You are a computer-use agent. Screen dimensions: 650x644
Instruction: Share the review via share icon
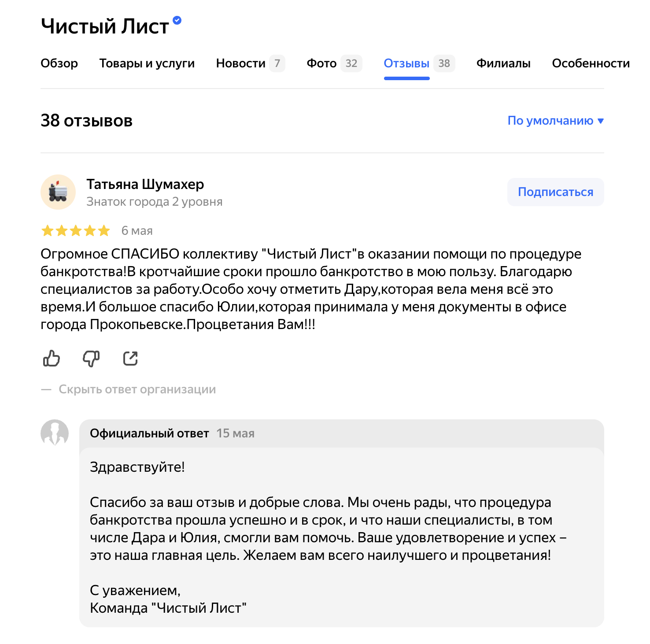(x=130, y=359)
